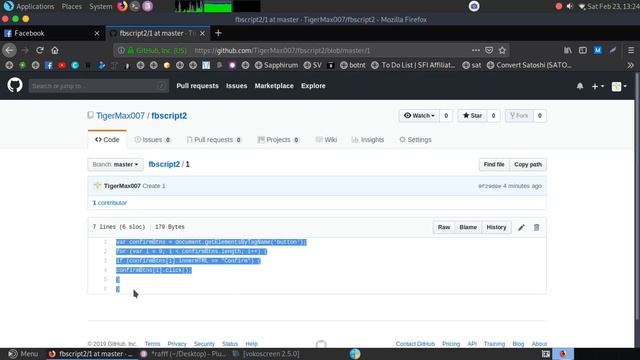Click the notifications bell icon
This screenshot has width=640, height=360.
[580, 86]
